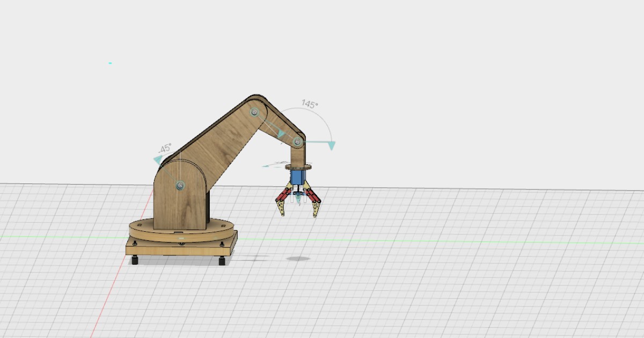644x338 pixels.
Task: Click the downward teal triangle between arm joints
Action: click(x=281, y=134)
